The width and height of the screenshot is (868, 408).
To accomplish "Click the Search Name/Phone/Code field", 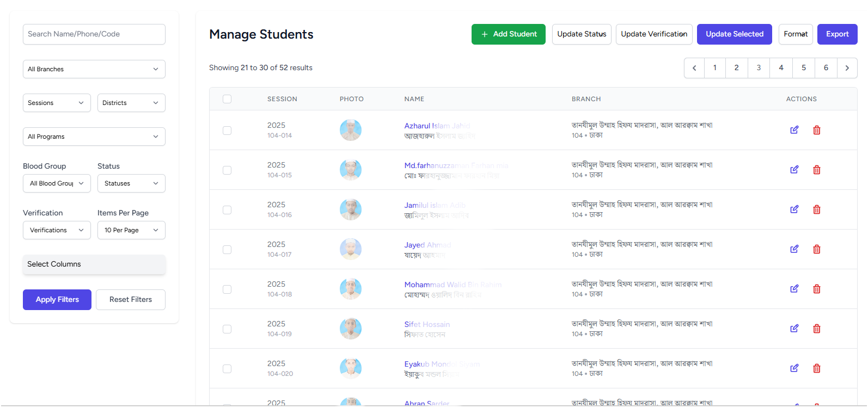I will [x=94, y=34].
